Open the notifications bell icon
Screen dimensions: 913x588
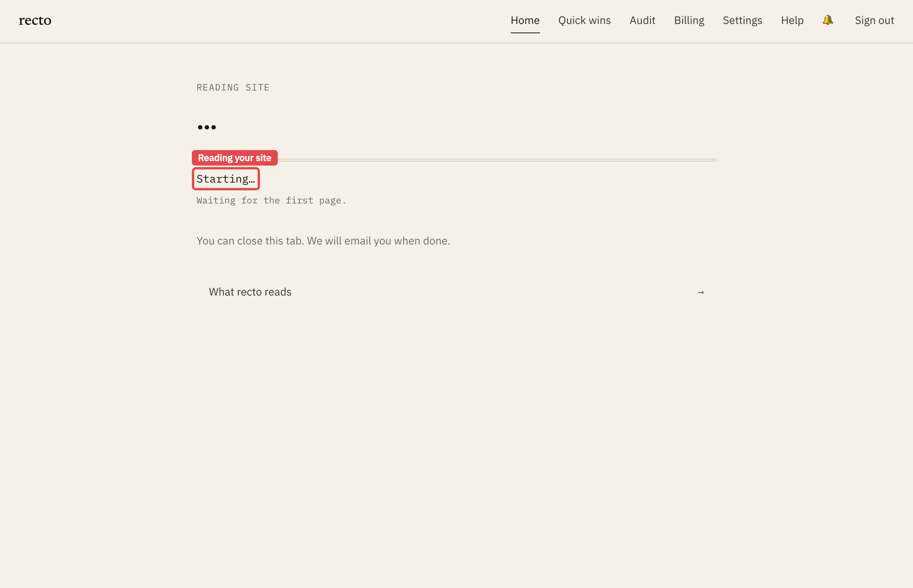(x=828, y=20)
